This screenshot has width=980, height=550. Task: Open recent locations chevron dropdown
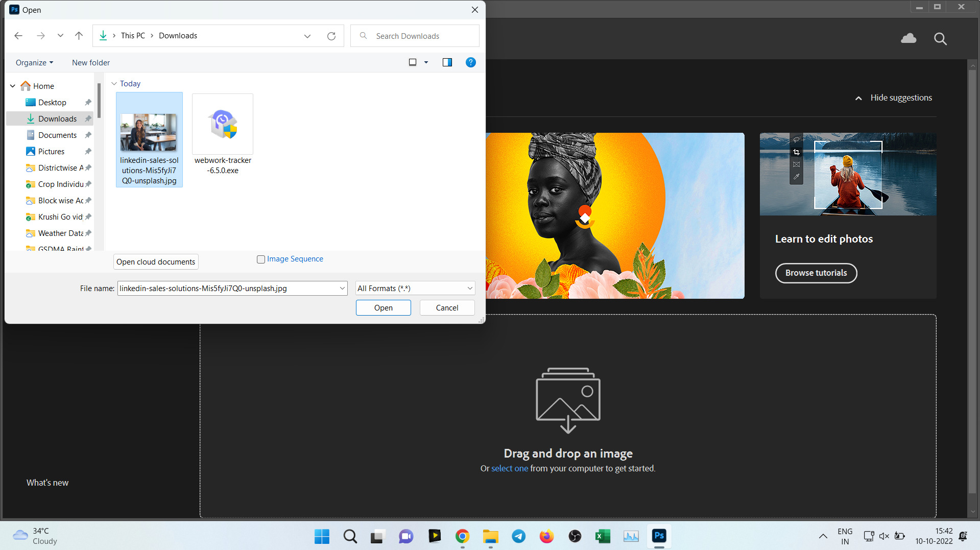click(60, 36)
